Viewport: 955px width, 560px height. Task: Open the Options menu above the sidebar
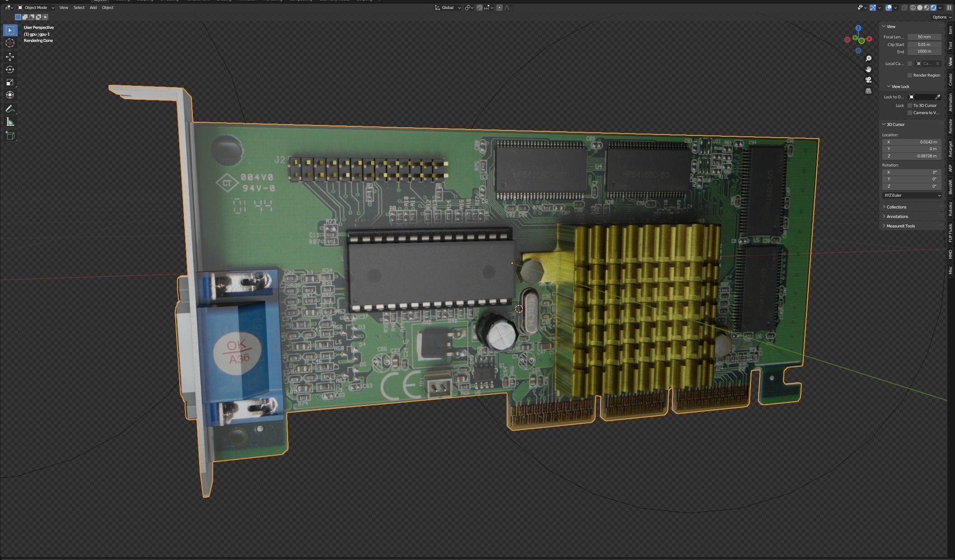coord(941,17)
